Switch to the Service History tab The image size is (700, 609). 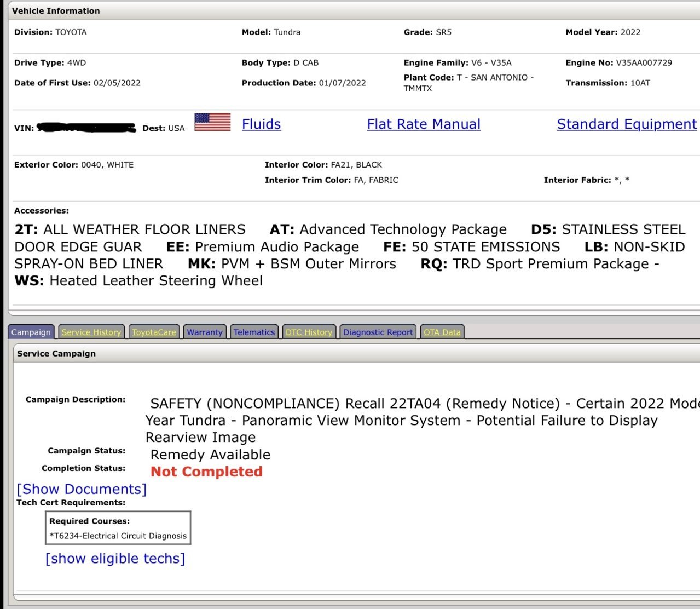91,332
